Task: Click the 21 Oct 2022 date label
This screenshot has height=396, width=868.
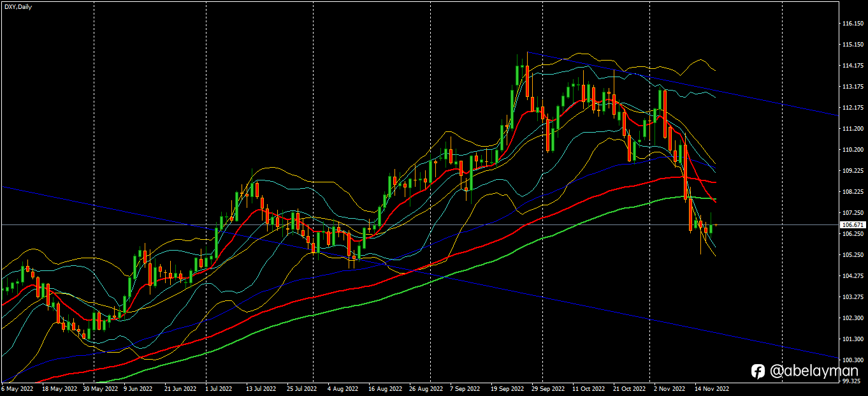Action: click(x=629, y=388)
